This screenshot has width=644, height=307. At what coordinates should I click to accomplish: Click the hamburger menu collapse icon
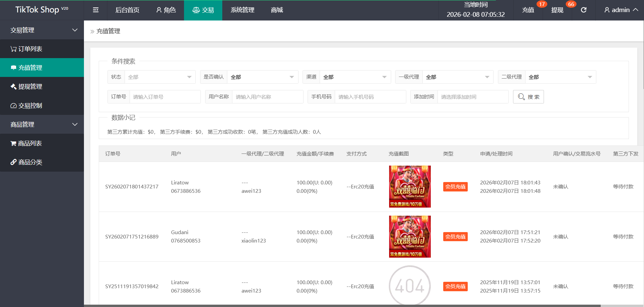click(96, 10)
